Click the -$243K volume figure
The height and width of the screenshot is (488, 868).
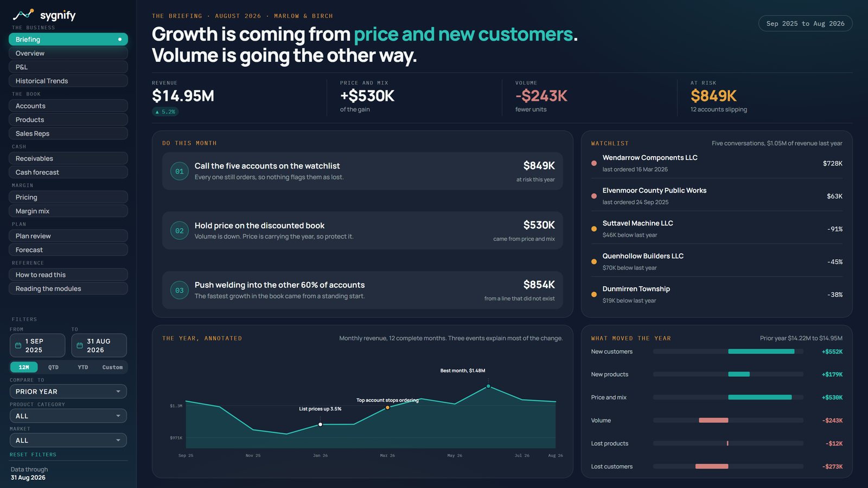541,96
